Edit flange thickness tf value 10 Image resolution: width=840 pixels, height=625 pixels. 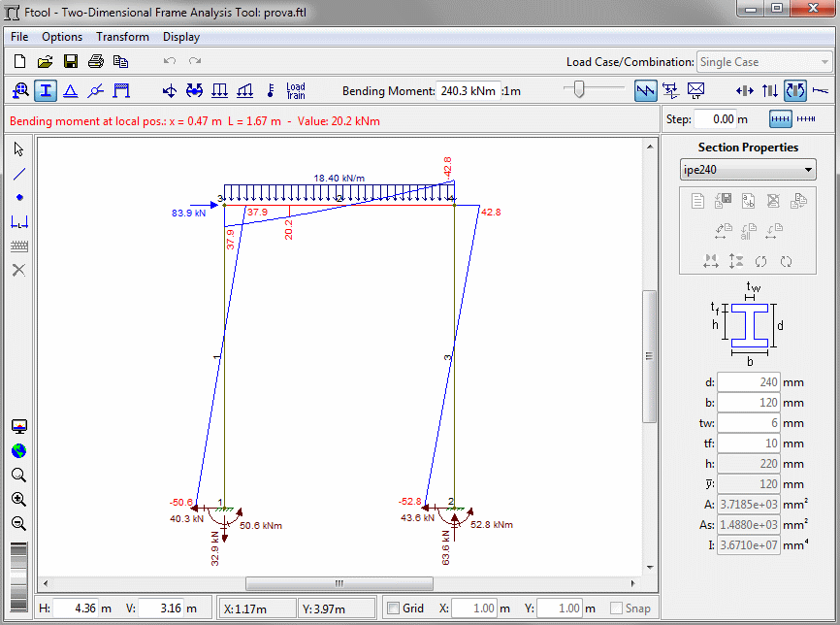[x=749, y=444]
